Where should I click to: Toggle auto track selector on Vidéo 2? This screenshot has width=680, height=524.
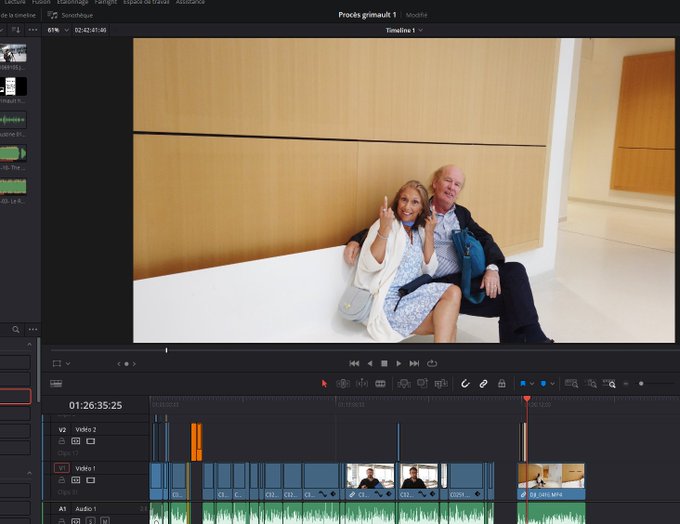click(76, 441)
